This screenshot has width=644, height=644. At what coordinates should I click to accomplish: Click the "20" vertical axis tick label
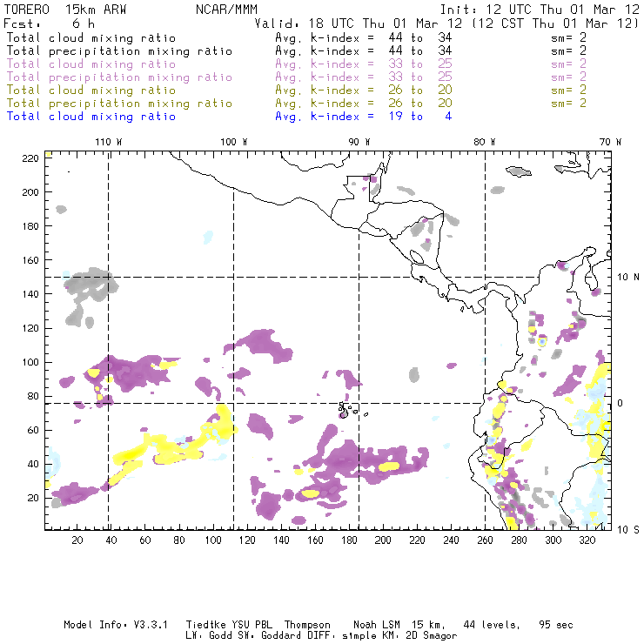(x=33, y=498)
